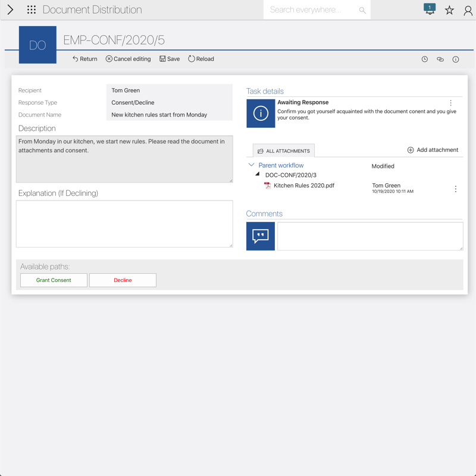Open the Awaiting Response task options menu
Screen dimensions: 476x476
(x=450, y=103)
